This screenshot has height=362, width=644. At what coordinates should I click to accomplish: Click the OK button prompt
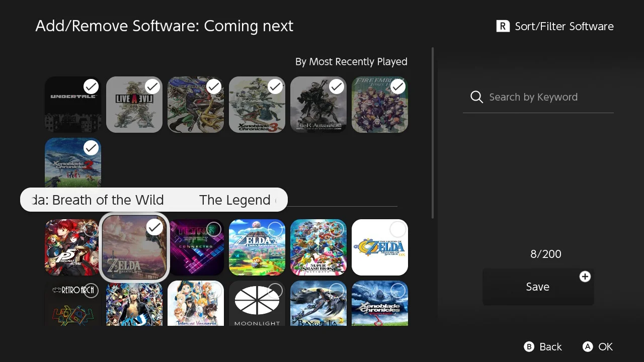coord(598,347)
